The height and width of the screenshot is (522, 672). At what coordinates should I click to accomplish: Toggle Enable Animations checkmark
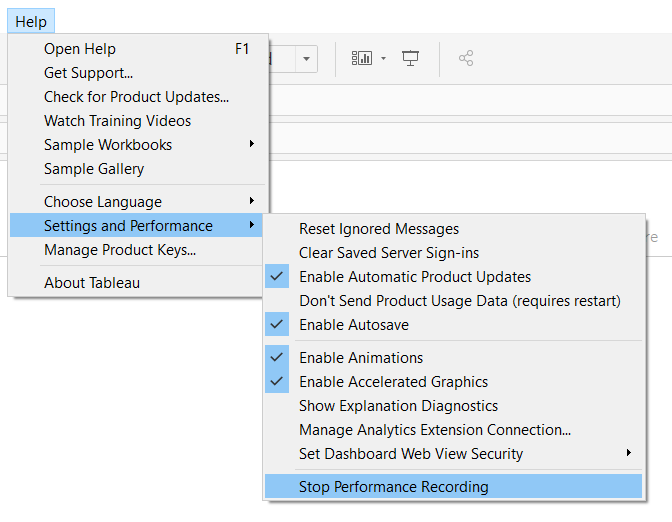[361, 358]
